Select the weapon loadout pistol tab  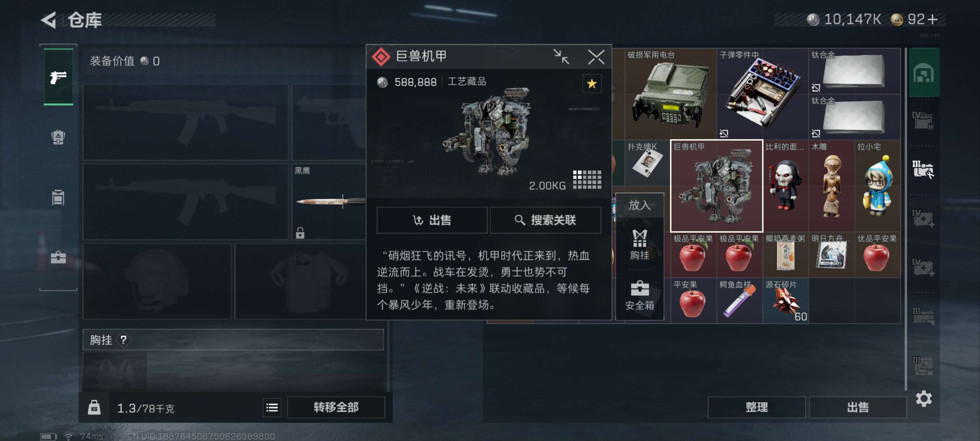(x=58, y=77)
